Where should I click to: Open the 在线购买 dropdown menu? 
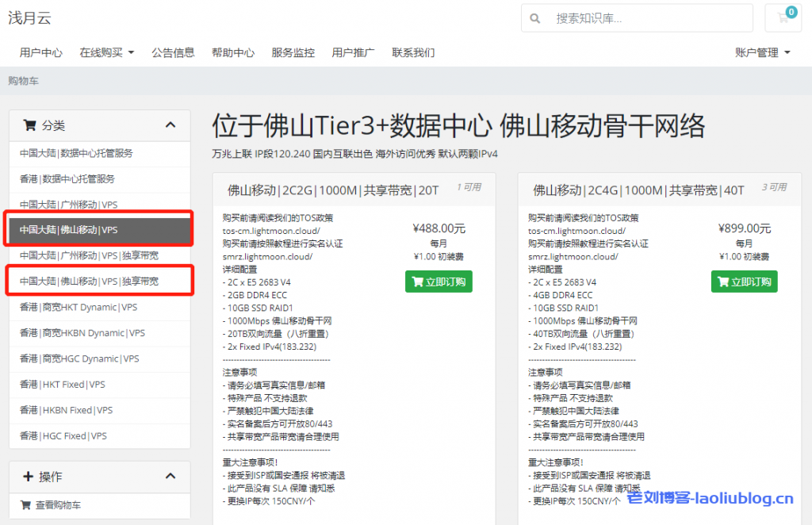(107, 52)
